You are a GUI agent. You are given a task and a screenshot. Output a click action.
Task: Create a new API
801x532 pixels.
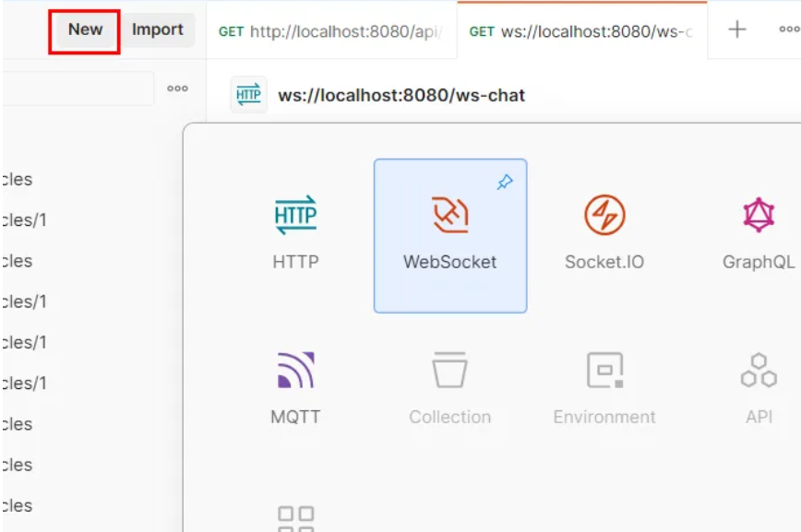[x=759, y=390]
